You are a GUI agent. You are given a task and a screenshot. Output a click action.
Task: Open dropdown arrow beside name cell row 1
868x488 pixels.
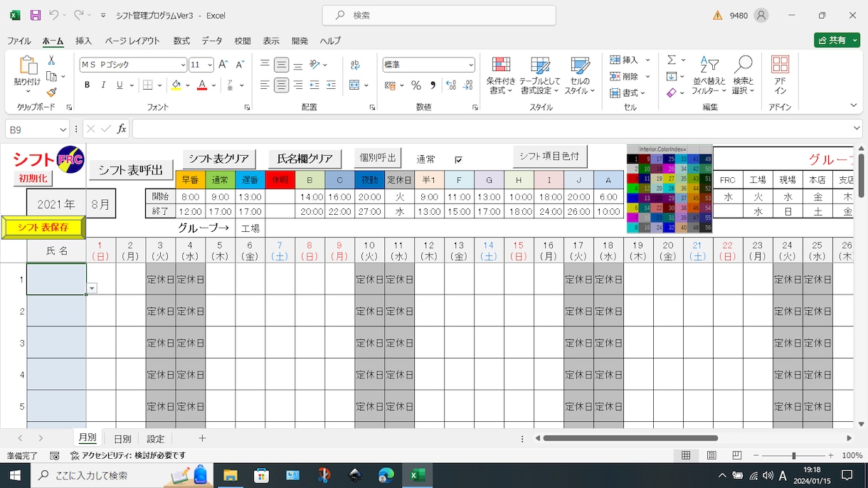point(92,288)
